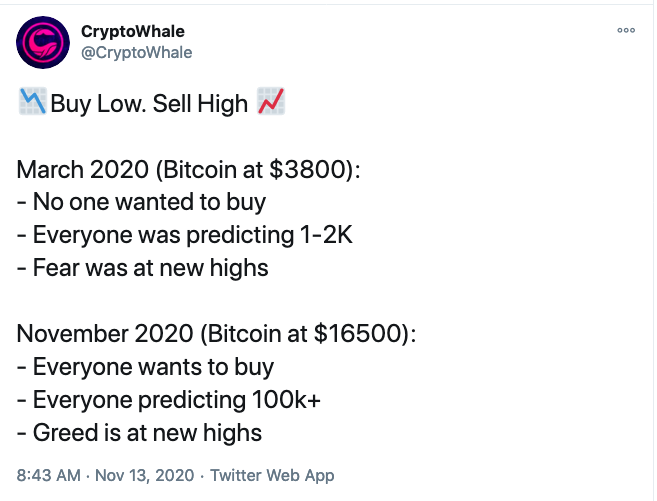Screen dimensions: 657x501
Task: Visit the @CryptoWhale handle link
Action: click(137, 53)
